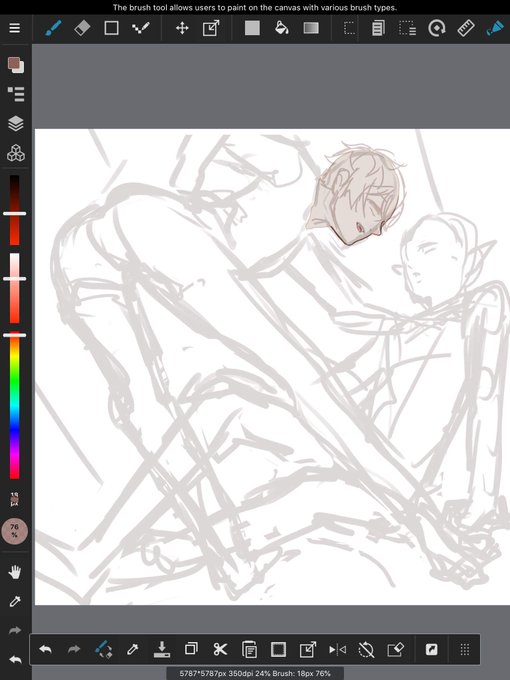
Task: Click the redo arrow in left sidebar
Action: click(x=15, y=631)
